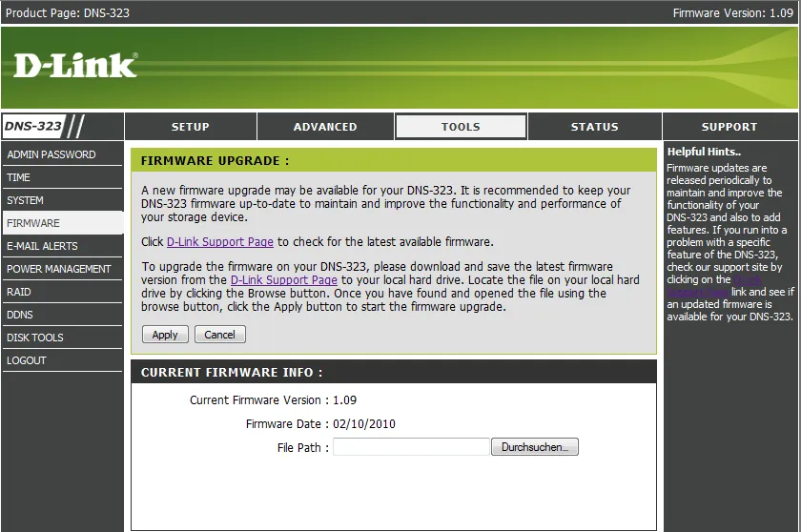Viewport: 801px width, 532px height.
Task: Click the Firmware Upgrade section heading
Action: coord(216,161)
